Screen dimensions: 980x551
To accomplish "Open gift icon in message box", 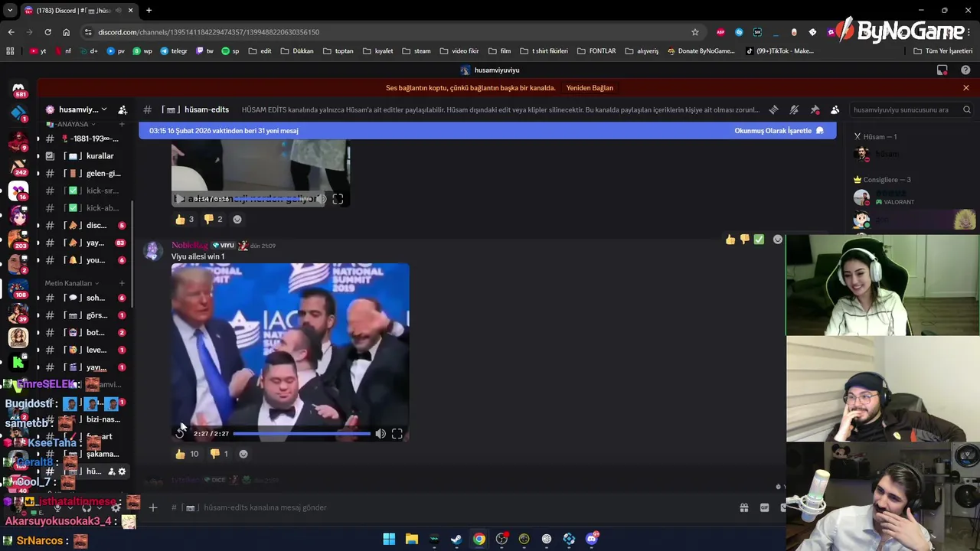I will pyautogui.click(x=743, y=507).
